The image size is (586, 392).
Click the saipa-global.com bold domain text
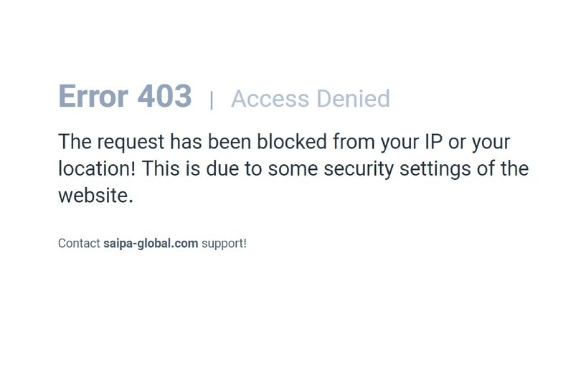151,244
